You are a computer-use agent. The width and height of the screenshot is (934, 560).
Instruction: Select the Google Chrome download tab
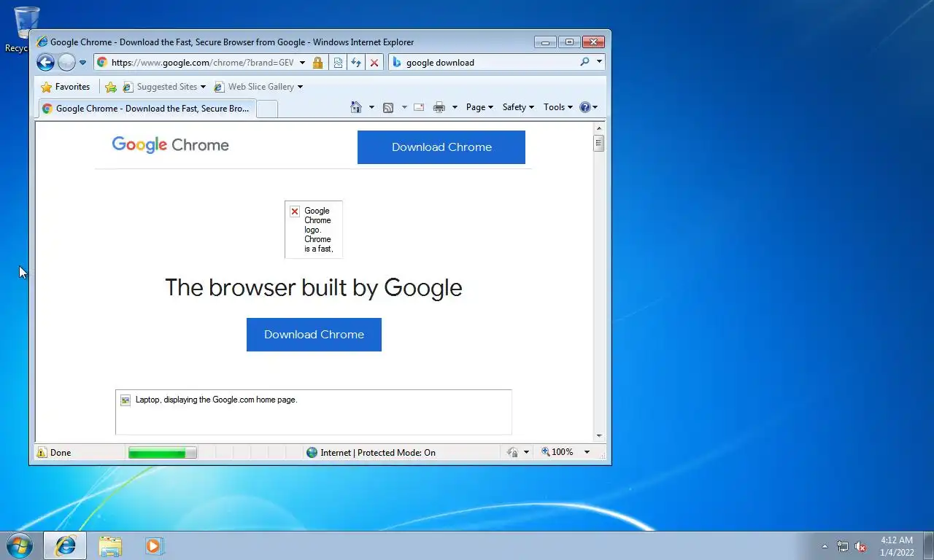(x=146, y=109)
